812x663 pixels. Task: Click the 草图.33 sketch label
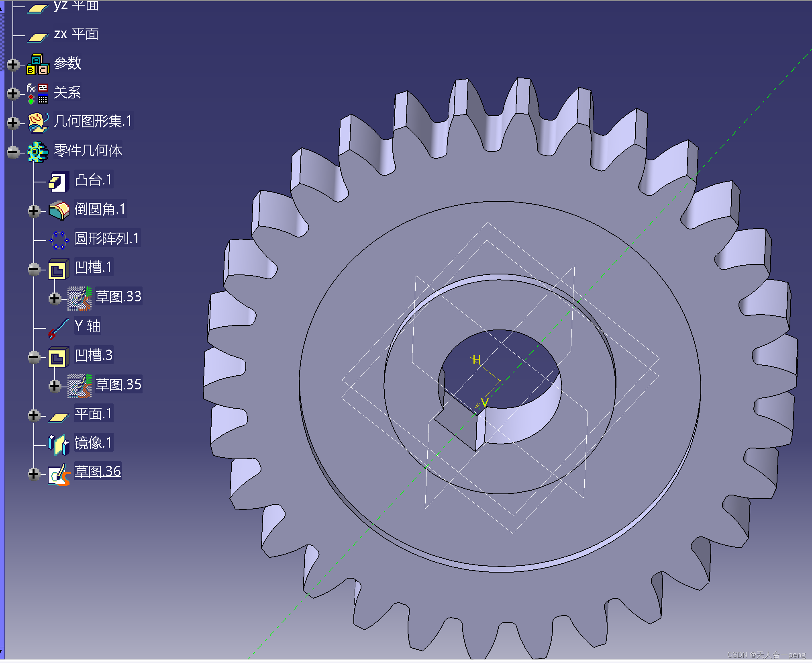point(118,297)
